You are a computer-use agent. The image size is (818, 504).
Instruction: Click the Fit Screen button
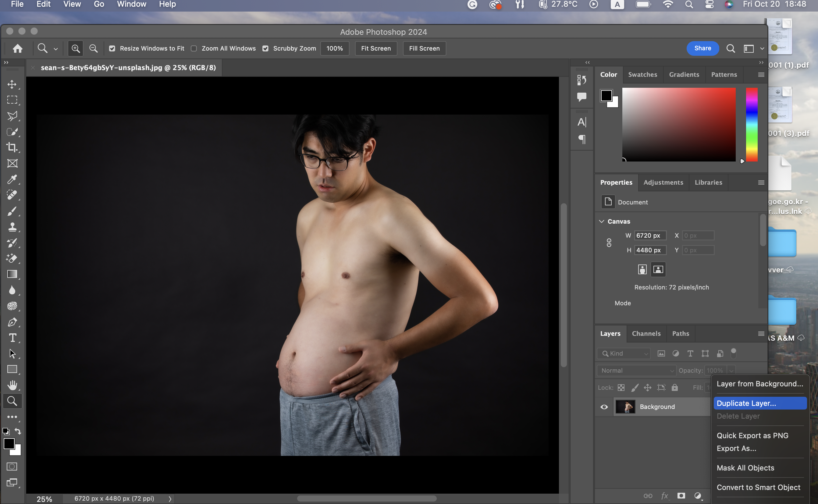click(376, 49)
